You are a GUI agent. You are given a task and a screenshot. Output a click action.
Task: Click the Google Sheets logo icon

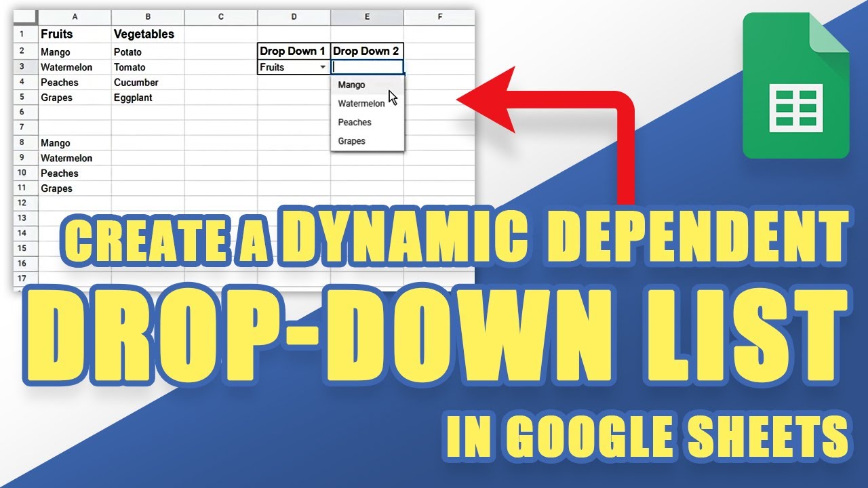click(796, 86)
